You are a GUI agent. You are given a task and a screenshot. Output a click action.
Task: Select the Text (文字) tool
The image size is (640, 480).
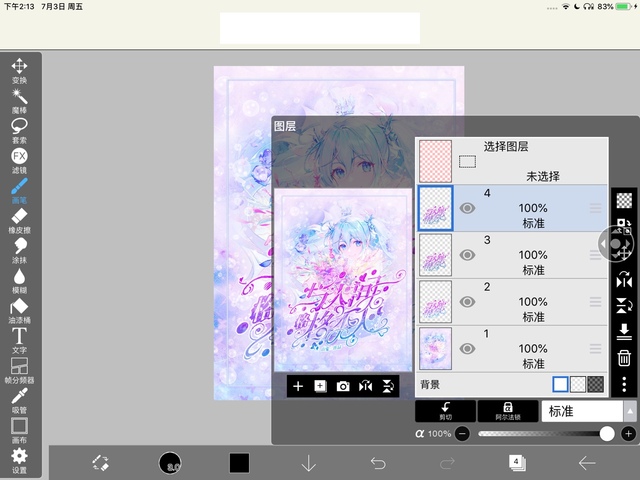click(x=19, y=338)
